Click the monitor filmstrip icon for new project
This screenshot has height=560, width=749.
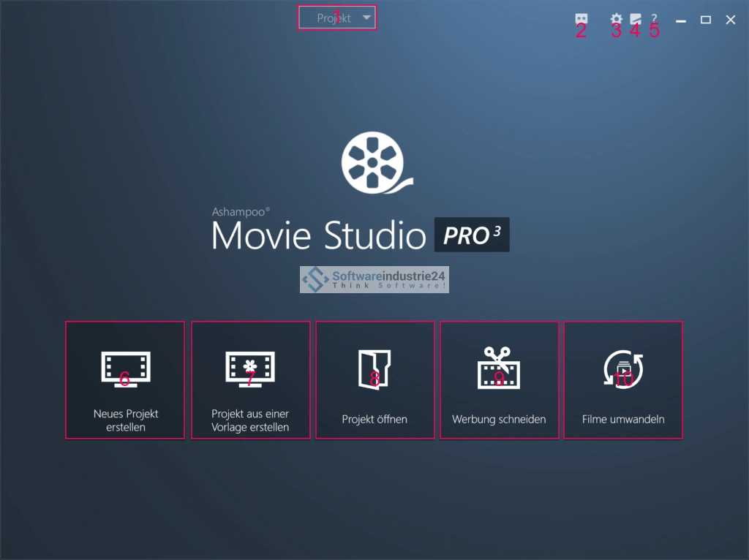(x=125, y=369)
